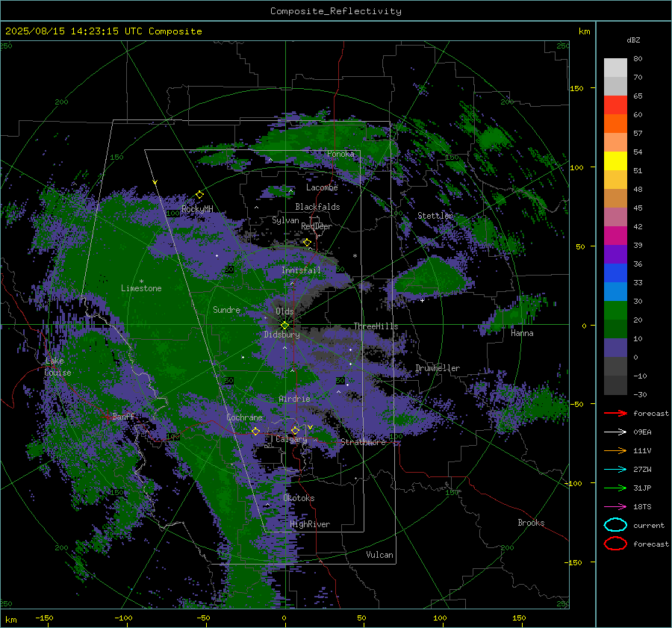
Task: Click the Composite_Reflectivity title
Action: click(336, 11)
